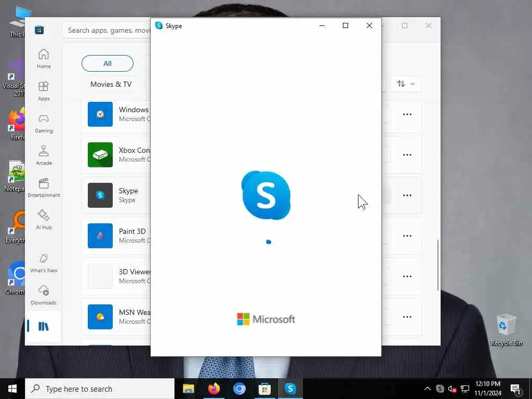Screen dimensions: 532x399
Task: Click "Paint 3D" app name text
Action: coord(132,231)
